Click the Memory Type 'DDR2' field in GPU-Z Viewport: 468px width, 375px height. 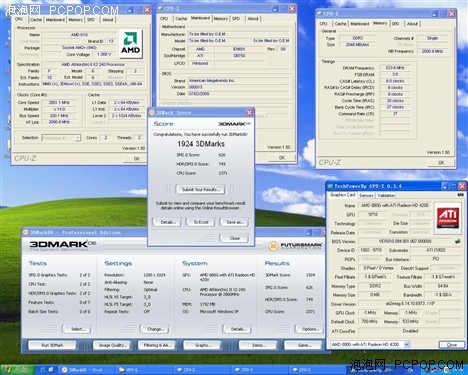click(375, 286)
